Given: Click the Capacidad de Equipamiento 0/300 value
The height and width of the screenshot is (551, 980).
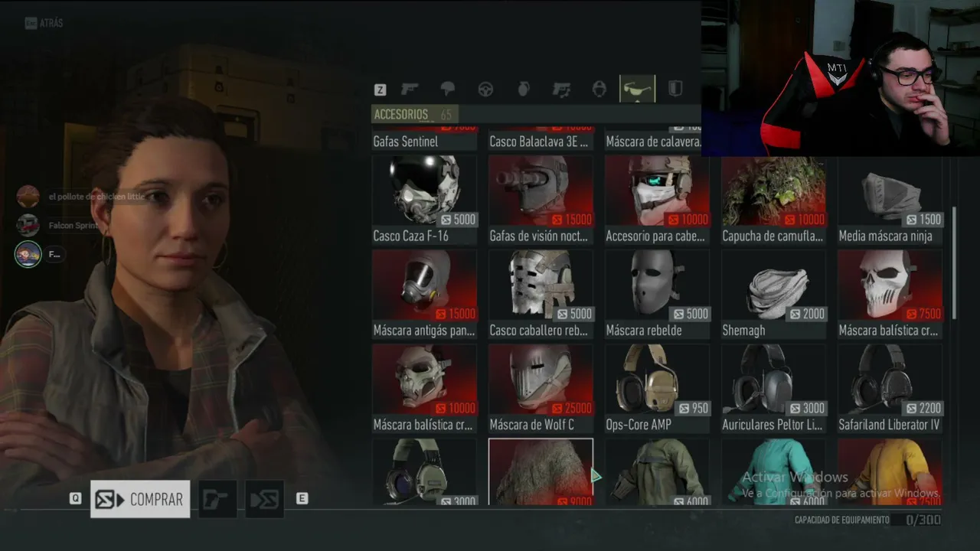Looking at the screenshot, I should [923, 520].
